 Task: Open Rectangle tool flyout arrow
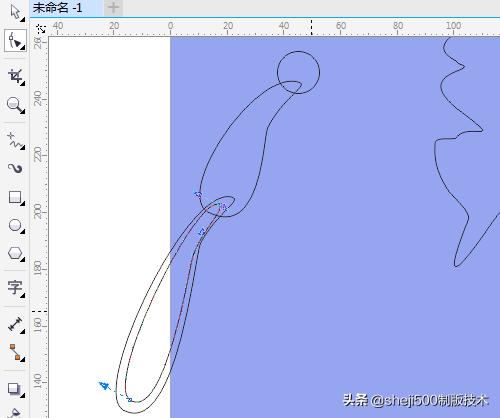22,203
